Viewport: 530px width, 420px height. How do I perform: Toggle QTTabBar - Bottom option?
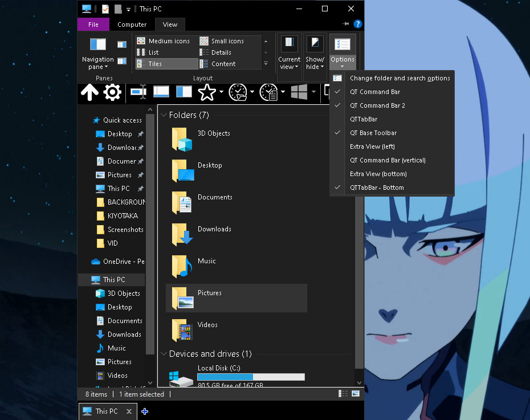pyautogui.click(x=392, y=187)
